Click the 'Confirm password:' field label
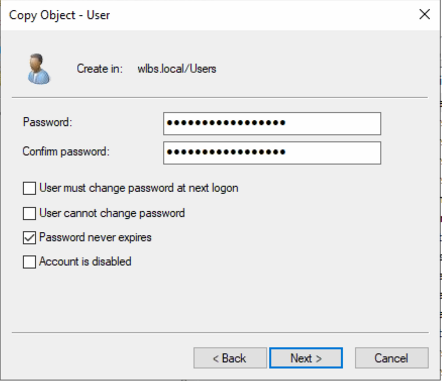 (x=66, y=151)
